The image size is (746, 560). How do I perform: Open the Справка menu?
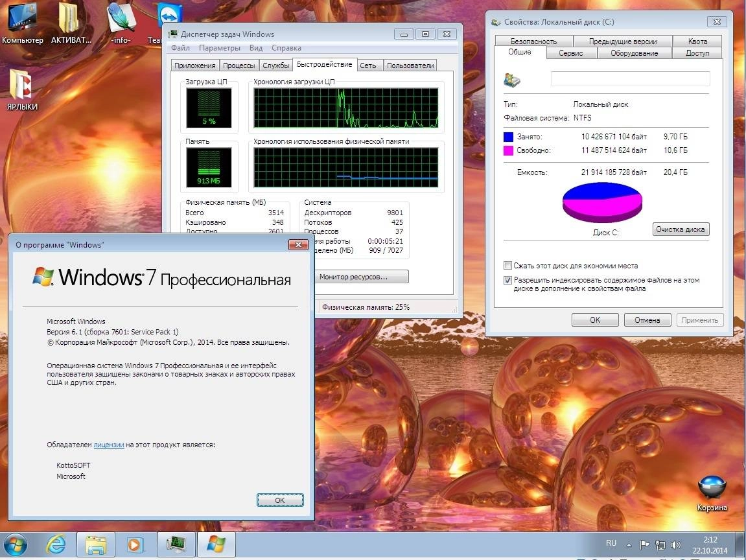click(x=286, y=47)
